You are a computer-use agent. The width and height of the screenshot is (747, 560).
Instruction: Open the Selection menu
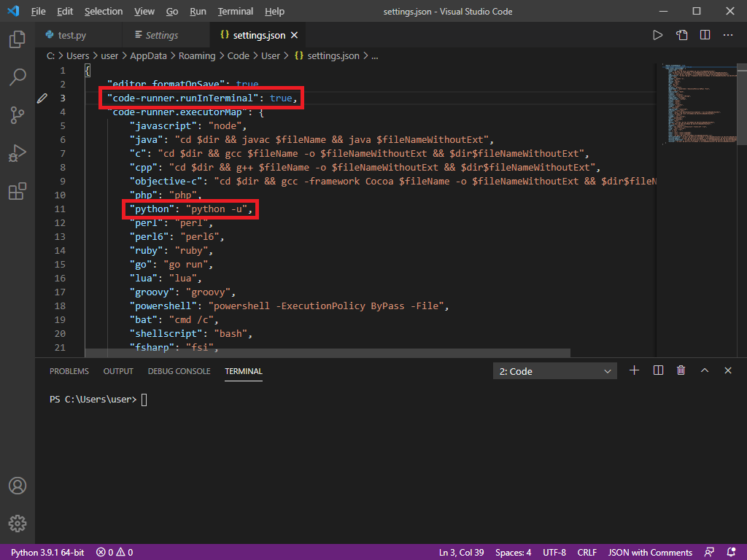104,12
